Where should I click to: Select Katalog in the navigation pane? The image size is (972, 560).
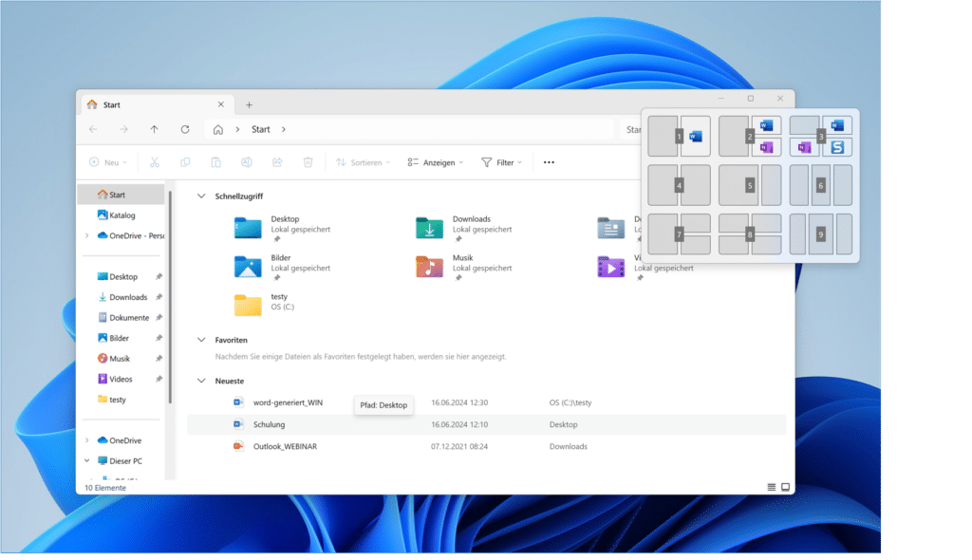pos(121,215)
